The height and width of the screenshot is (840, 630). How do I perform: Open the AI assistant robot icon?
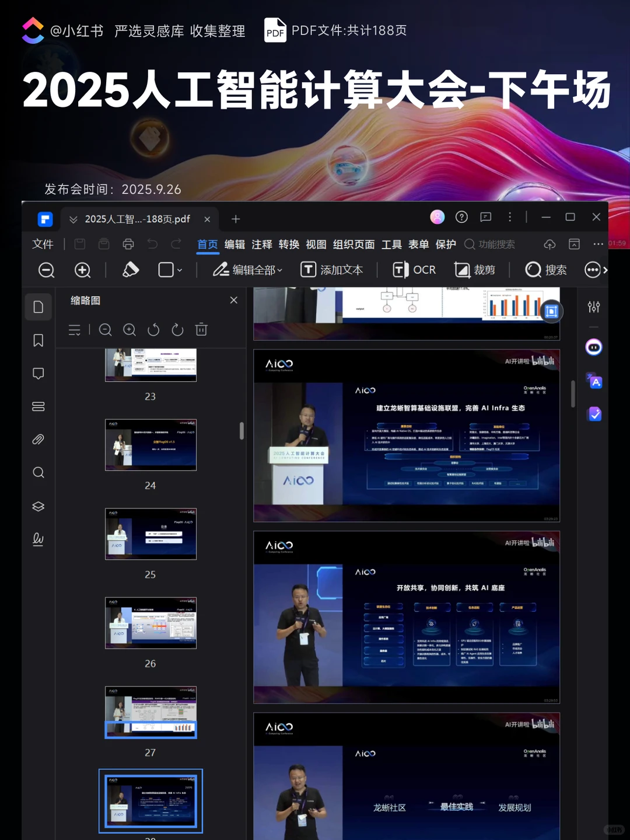tap(594, 347)
